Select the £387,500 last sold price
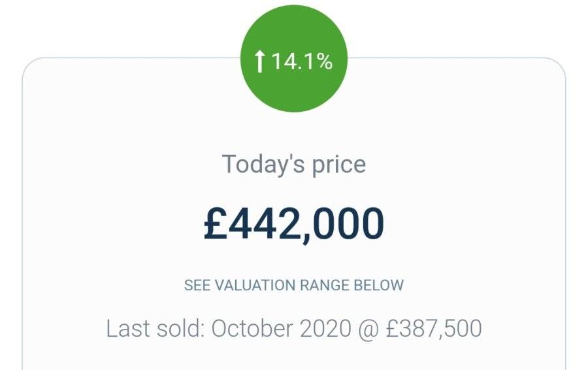 pos(434,329)
